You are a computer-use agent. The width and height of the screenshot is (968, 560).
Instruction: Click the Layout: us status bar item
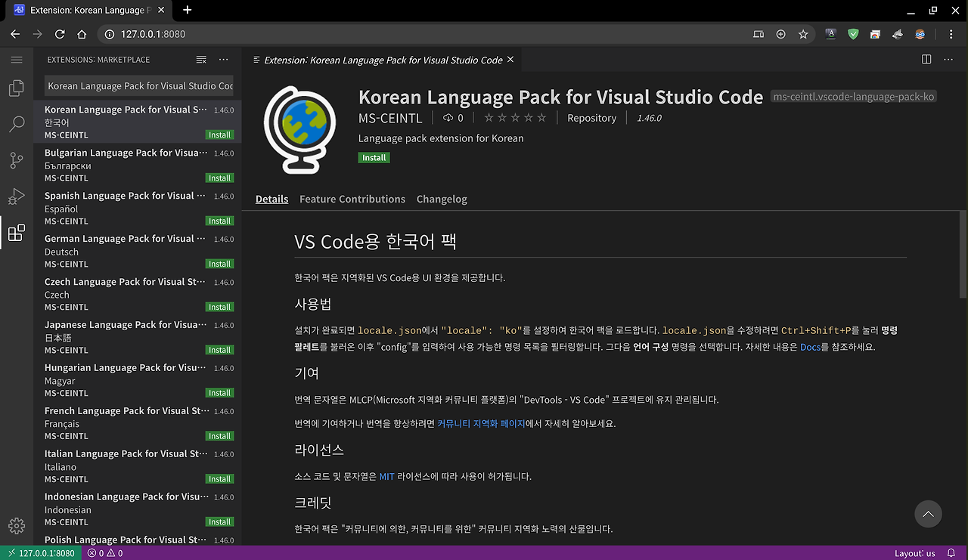click(915, 553)
